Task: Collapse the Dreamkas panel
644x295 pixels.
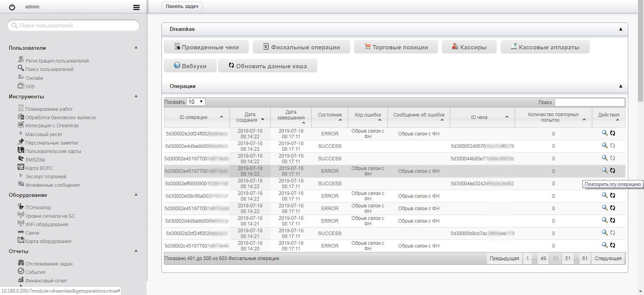Action: tap(620, 29)
